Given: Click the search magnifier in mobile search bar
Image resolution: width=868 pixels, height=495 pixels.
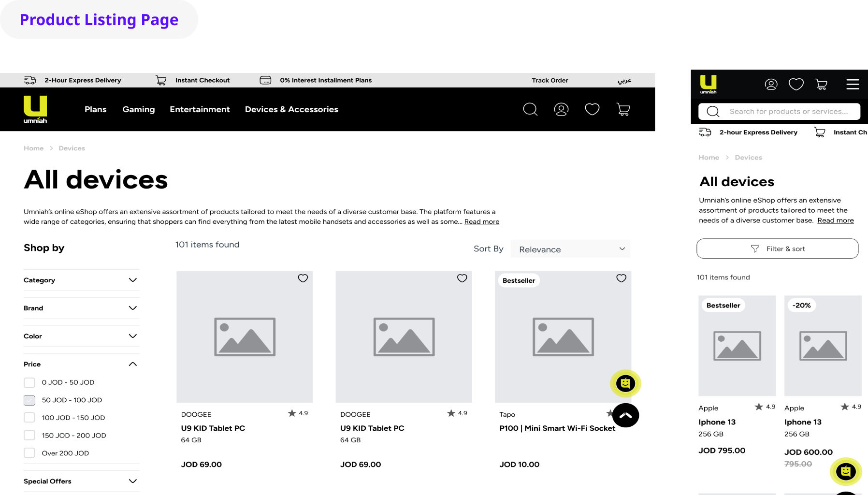Looking at the screenshot, I should pyautogui.click(x=713, y=112).
